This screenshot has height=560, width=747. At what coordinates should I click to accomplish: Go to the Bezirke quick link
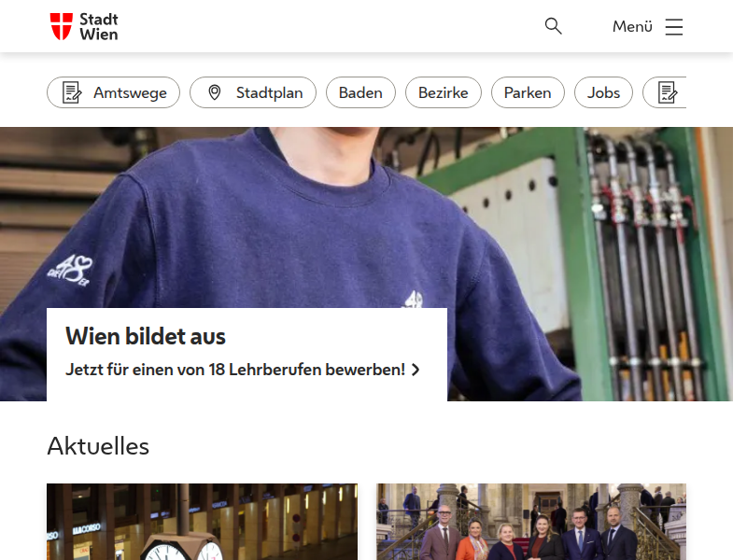point(443,92)
